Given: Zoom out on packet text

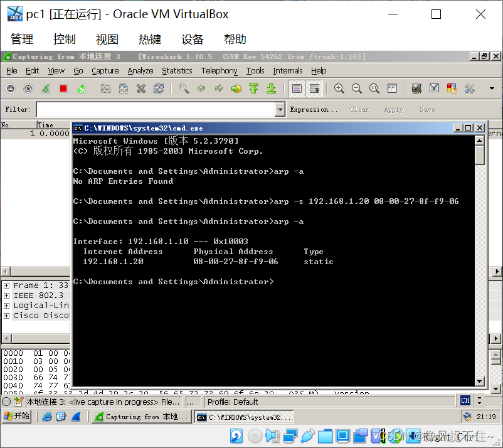Looking at the screenshot, I should 357,88.
